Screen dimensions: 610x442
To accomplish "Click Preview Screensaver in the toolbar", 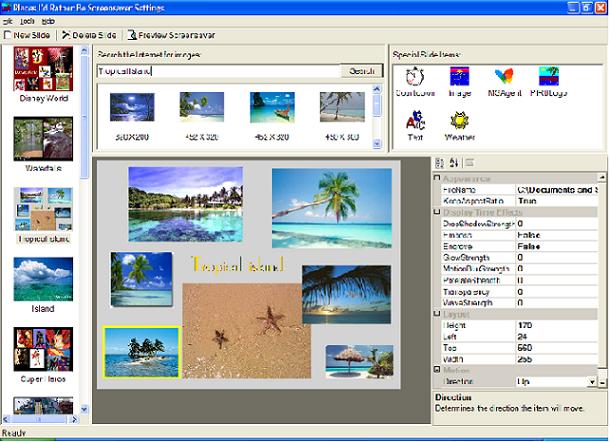I will pos(172,35).
